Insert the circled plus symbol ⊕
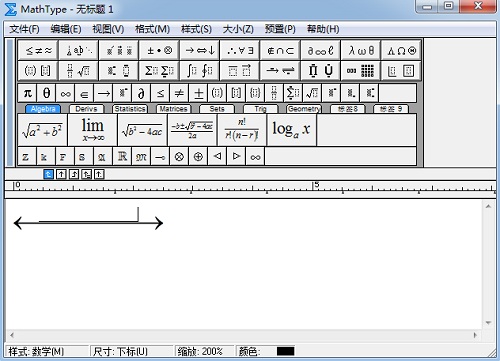 click(198, 156)
